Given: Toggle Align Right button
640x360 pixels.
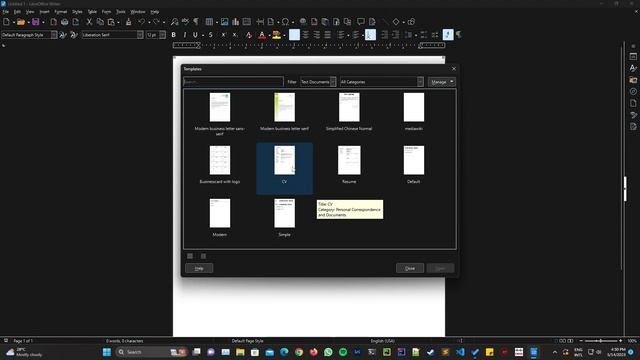Looking at the screenshot, I should pyautogui.click(x=316, y=35).
